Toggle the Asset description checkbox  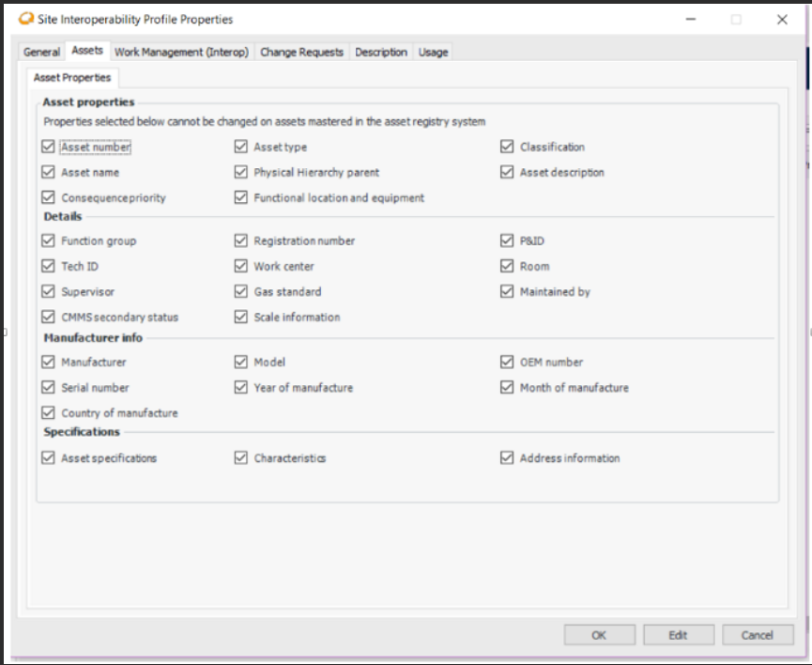click(507, 172)
